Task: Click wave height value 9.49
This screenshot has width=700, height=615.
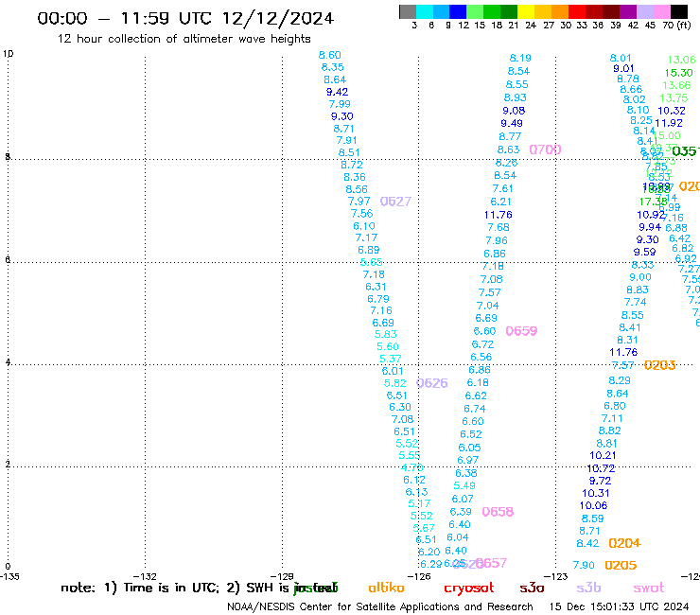Action: [x=512, y=124]
